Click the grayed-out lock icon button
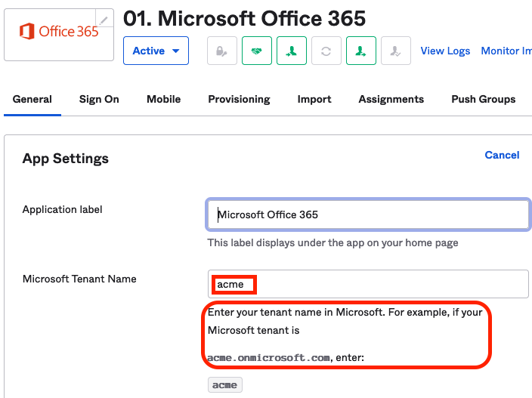532x398 pixels. pos(222,51)
